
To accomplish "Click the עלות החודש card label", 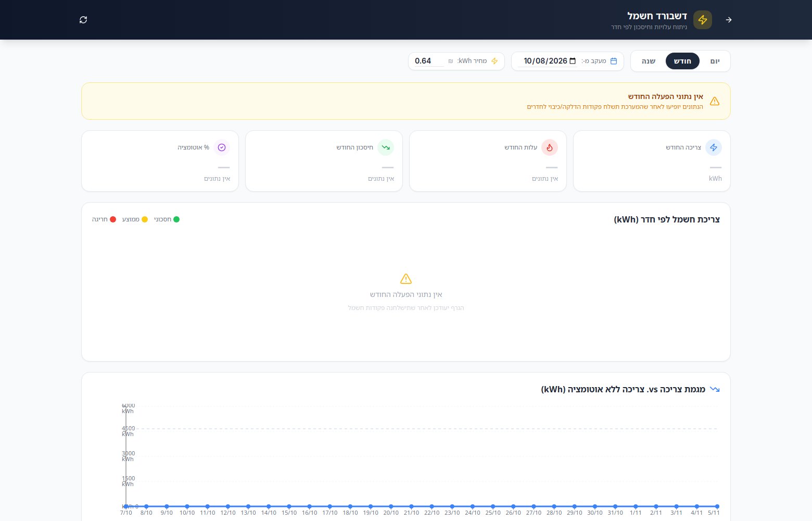I will pos(521,147).
